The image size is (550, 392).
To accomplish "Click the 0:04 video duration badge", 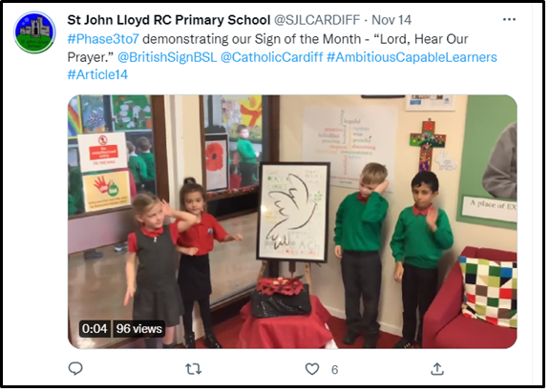I will pyautogui.click(x=95, y=329).
